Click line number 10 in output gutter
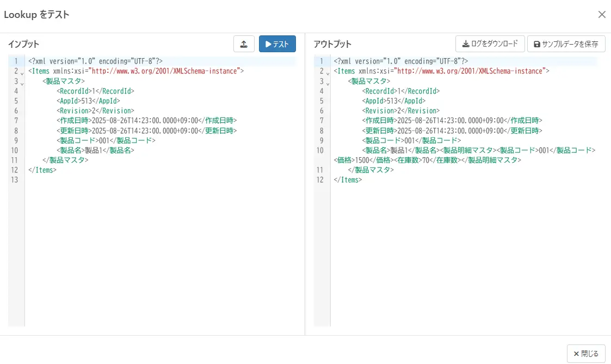 coord(320,150)
